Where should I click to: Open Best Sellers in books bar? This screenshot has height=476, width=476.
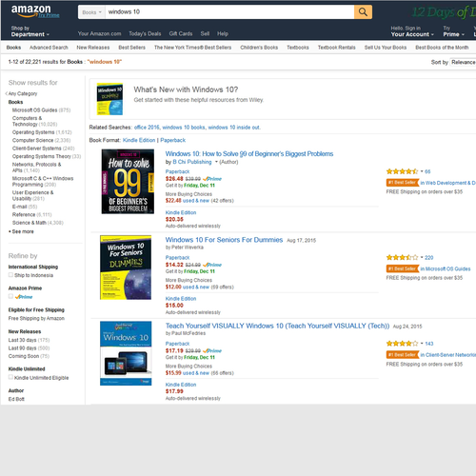coord(131,48)
